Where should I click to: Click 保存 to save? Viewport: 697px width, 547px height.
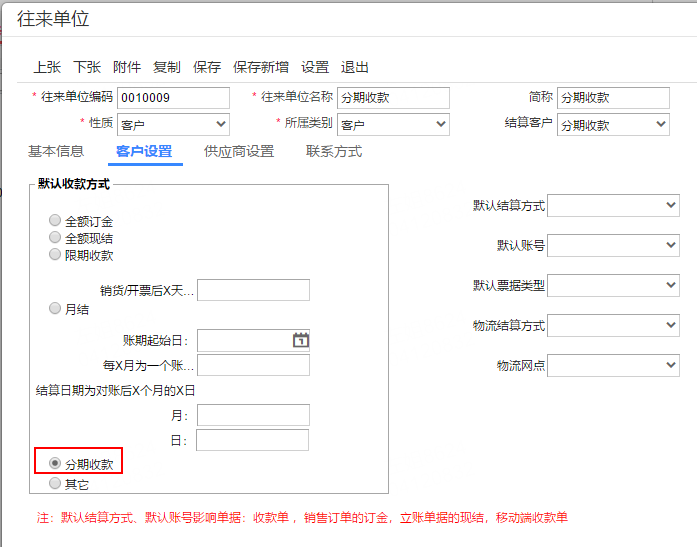pos(207,67)
